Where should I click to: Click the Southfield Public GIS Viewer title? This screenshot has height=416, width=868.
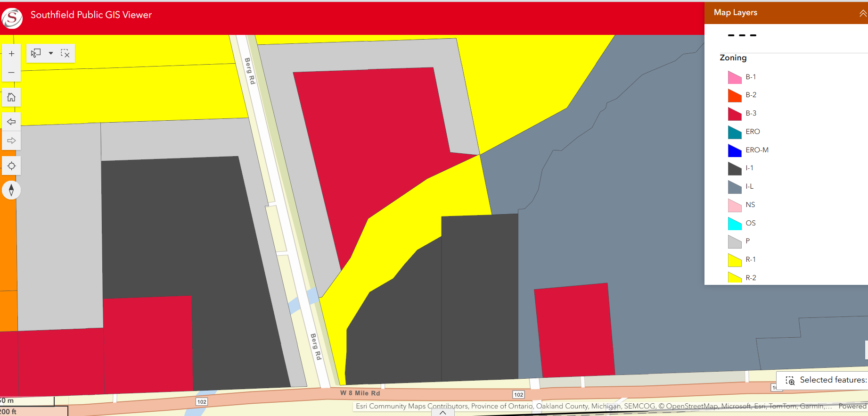[91, 15]
